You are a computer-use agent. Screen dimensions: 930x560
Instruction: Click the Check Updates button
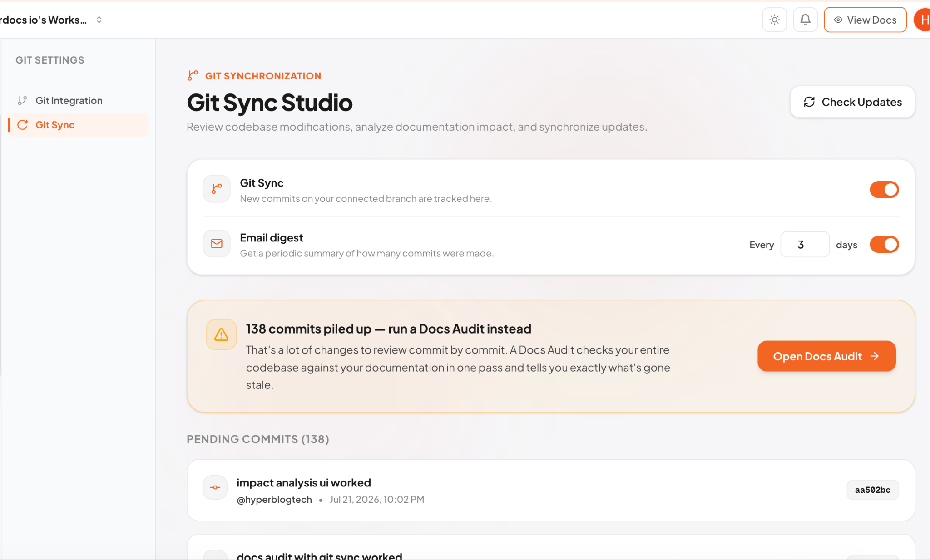coord(852,102)
